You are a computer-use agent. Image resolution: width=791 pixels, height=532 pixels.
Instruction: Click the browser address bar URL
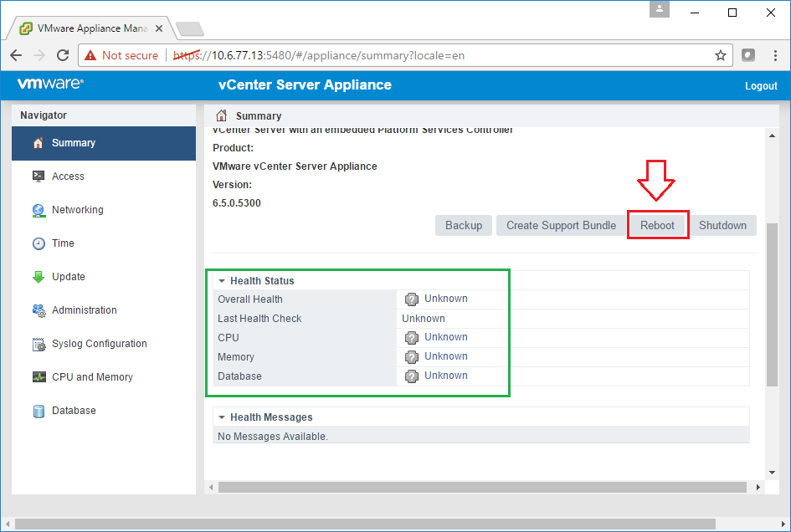coord(319,55)
